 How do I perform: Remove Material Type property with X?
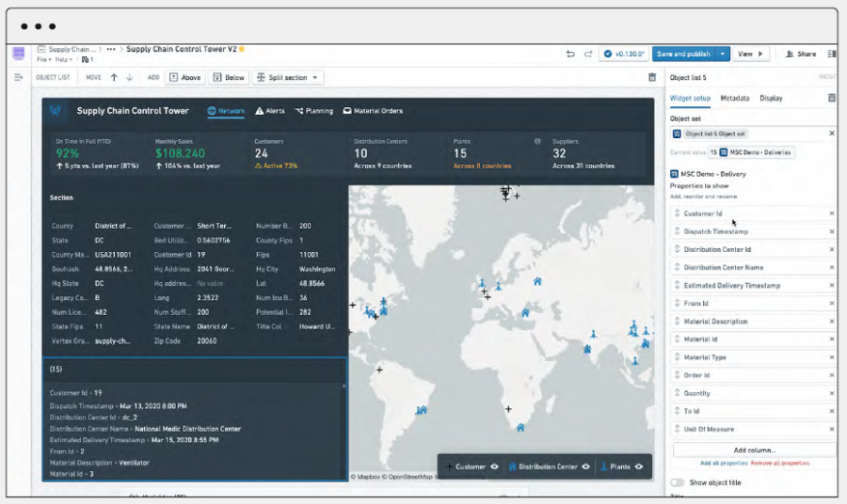tap(832, 357)
